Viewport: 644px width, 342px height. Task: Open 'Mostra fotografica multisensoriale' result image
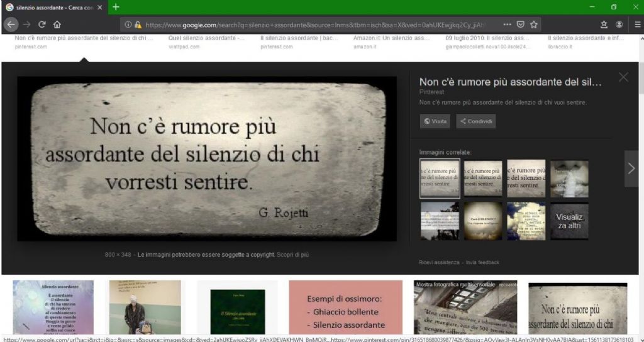(x=465, y=307)
